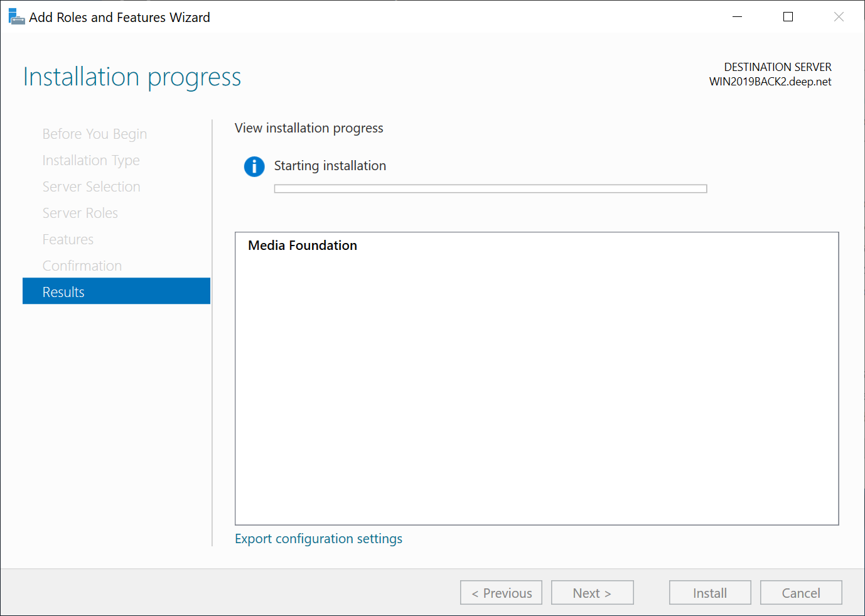
Task: Open the Server Selection step
Action: coord(92,186)
